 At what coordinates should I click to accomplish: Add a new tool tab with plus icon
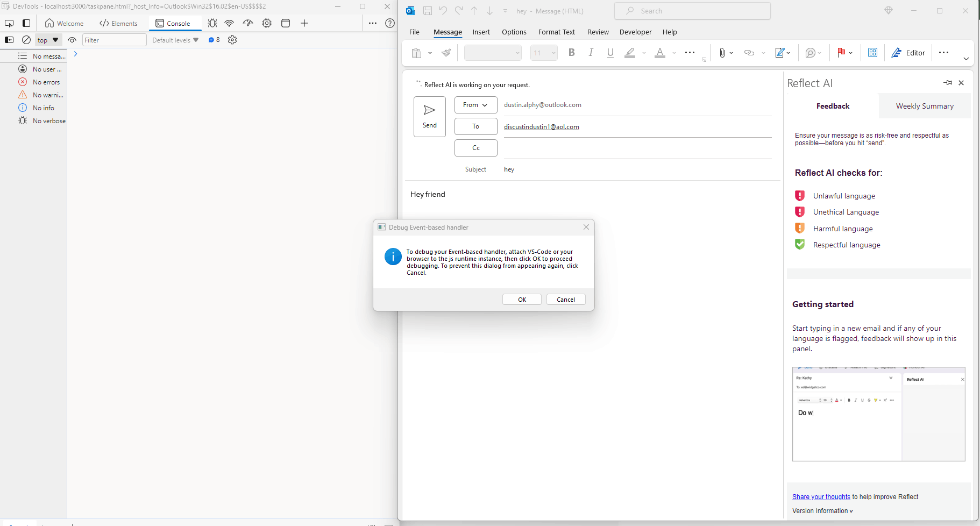click(304, 23)
